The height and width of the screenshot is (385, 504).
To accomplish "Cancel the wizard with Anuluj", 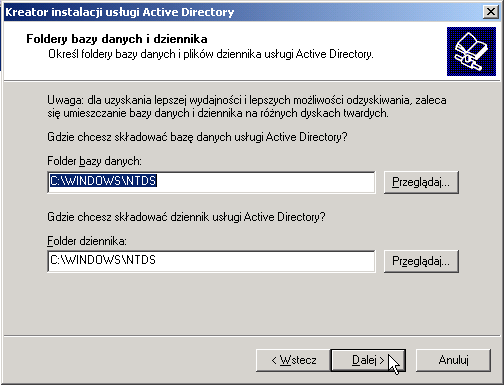I will click(x=453, y=360).
